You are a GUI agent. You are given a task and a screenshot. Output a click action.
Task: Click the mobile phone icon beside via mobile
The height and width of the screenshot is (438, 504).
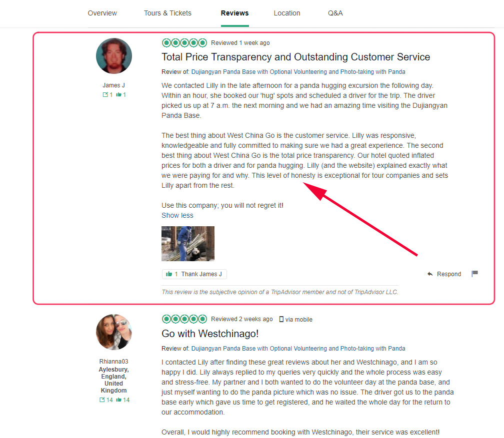[281, 319]
